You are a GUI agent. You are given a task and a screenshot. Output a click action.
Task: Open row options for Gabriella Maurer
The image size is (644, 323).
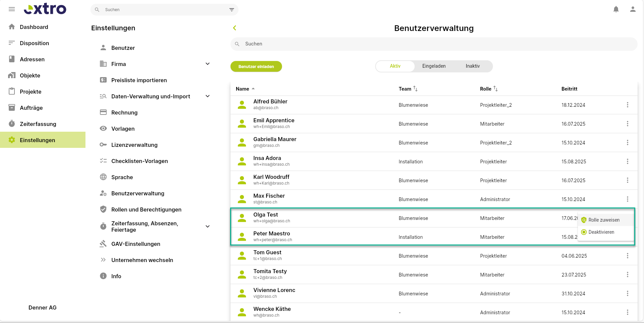coord(628,142)
